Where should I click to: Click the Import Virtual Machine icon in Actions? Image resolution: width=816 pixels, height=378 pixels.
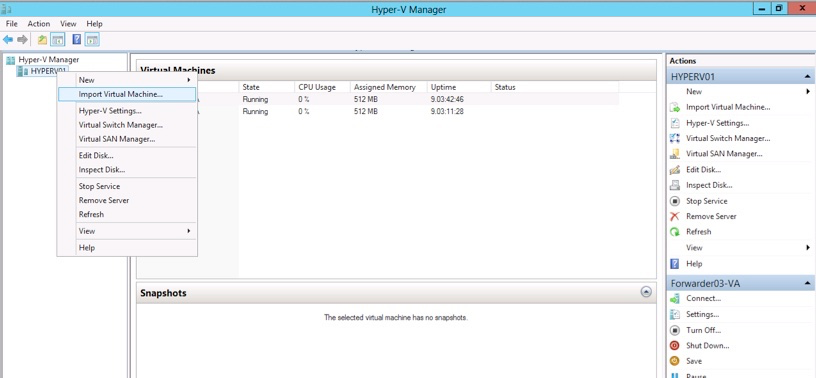click(x=675, y=107)
